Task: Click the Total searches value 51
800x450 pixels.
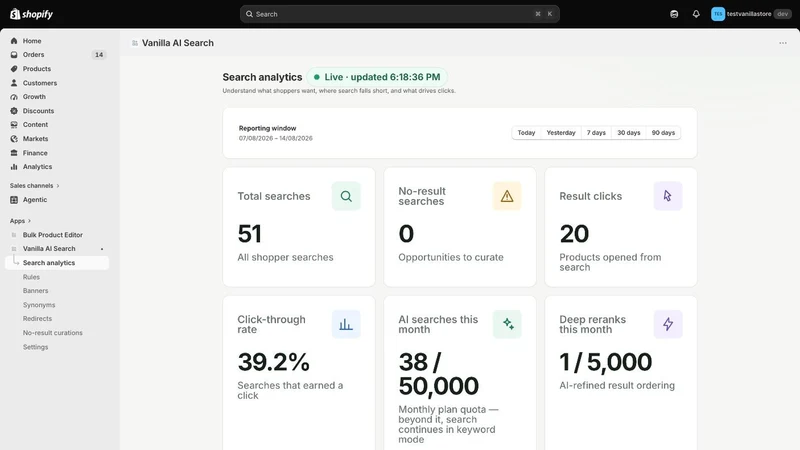Action: click(249, 234)
